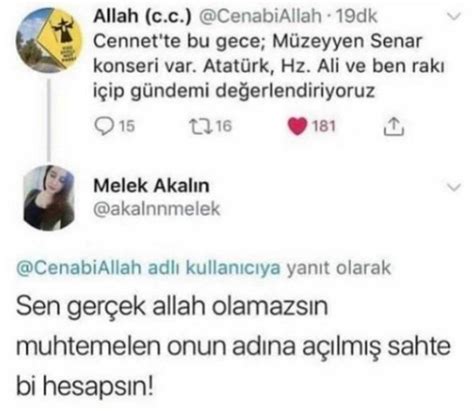Image resolution: width=474 pixels, height=411 pixels.
Task: Select reply text 'Sen gerçek allah olamazsın'
Action: click(x=172, y=306)
